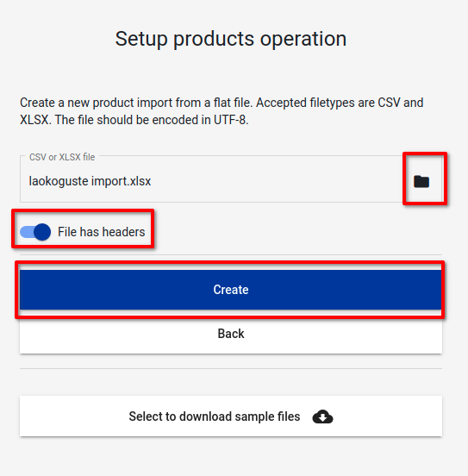Start import with the Create button
Image resolution: width=468 pixels, height=476 pixels.
231,290
